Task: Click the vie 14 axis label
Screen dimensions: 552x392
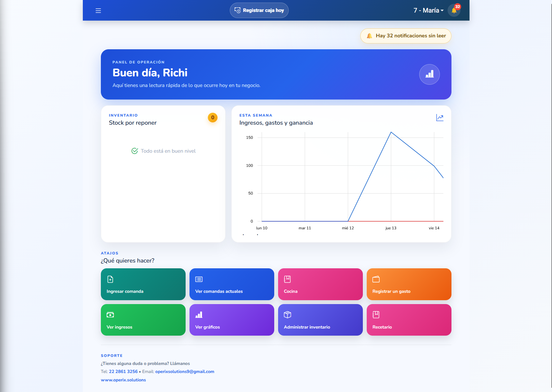Action: pyautogui.click(x=434, y=228)
